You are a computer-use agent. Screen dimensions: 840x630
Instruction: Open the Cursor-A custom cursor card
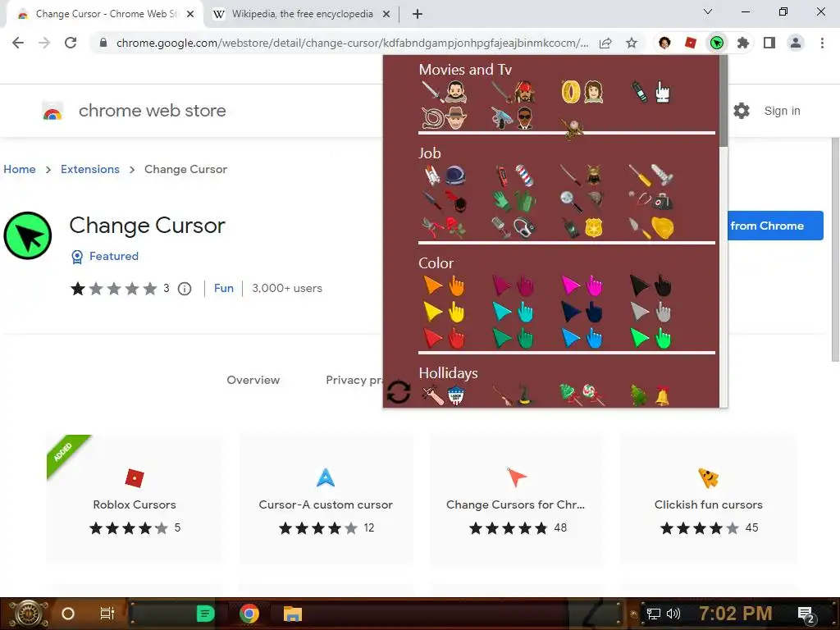pyautogui.click(x=326, y=499)
